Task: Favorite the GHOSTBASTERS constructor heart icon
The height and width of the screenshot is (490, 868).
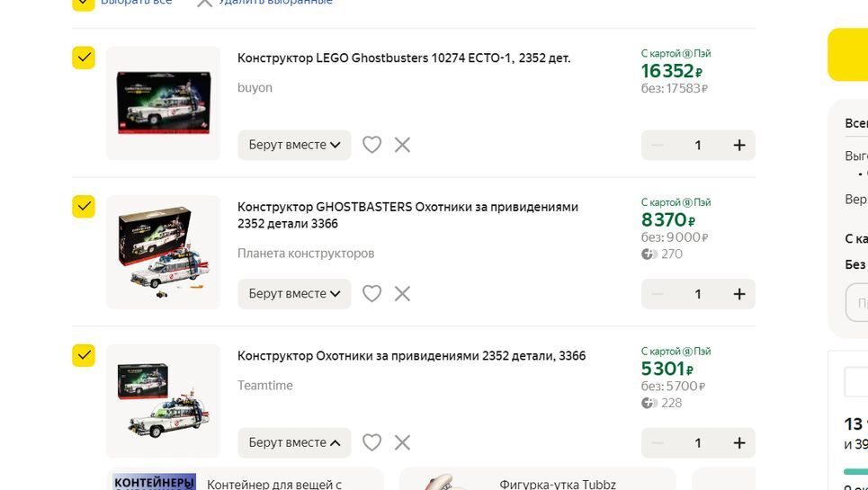Action: [371, 294]
